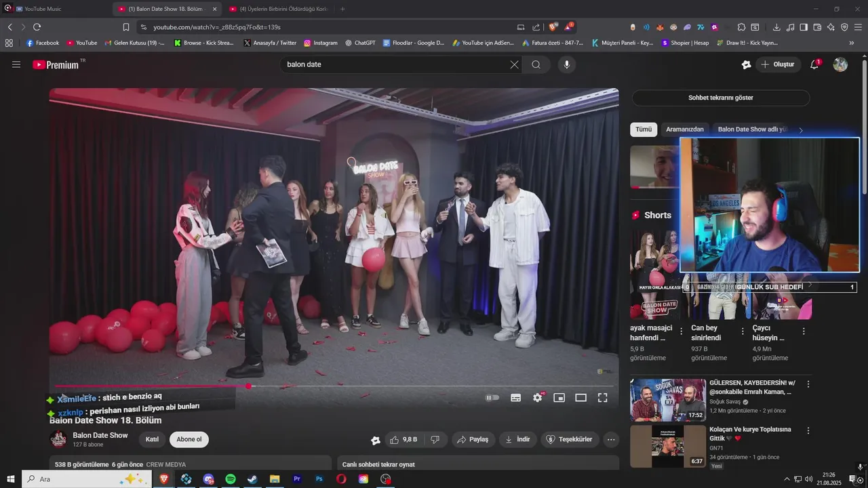This screenshot has height=488, width=868.
Task: Open a new browser tab
Action: click(342, 9)
